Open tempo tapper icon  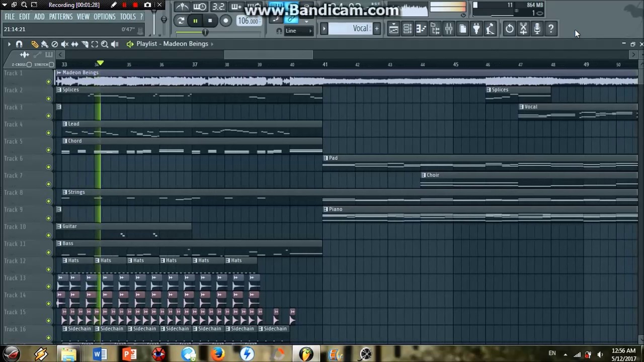click(490, 29)
